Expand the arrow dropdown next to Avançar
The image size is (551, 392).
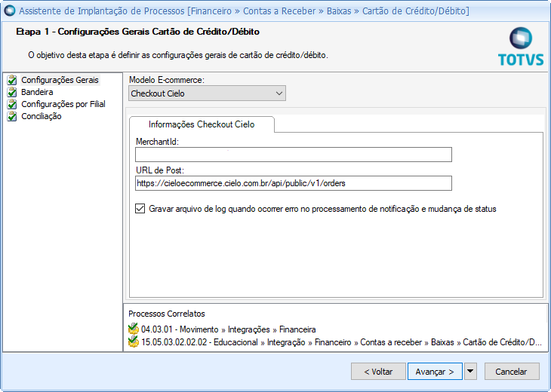470,372
